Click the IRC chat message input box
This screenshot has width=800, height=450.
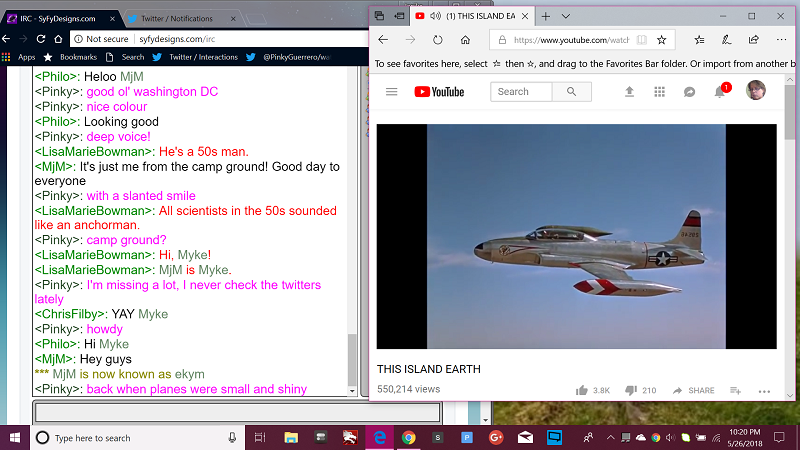(237, 412)
